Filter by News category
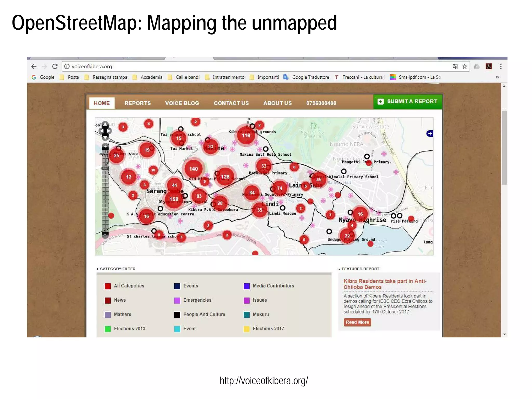 tap(115, 300)
